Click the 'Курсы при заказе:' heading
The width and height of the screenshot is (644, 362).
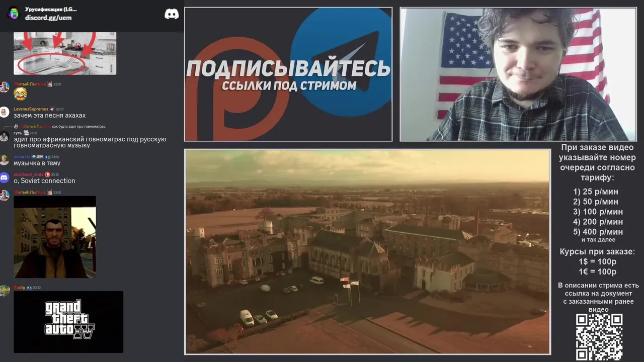598,252
